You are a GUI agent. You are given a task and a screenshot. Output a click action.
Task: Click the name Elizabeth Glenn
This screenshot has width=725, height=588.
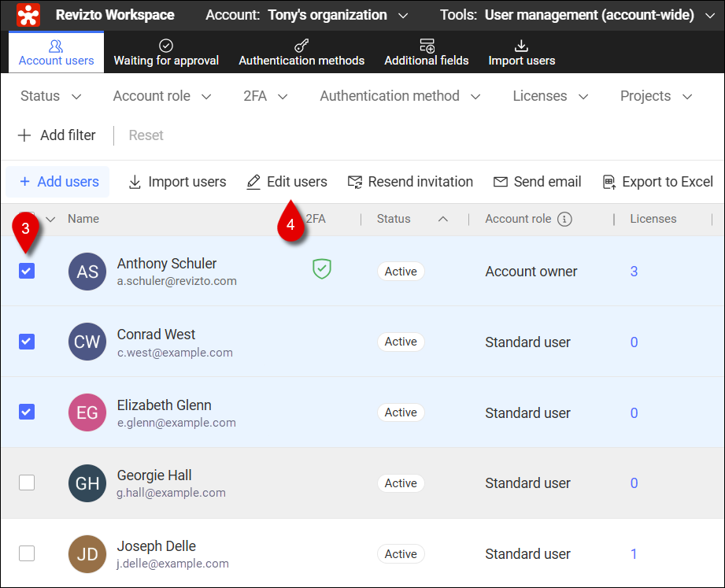click(165, 405)
